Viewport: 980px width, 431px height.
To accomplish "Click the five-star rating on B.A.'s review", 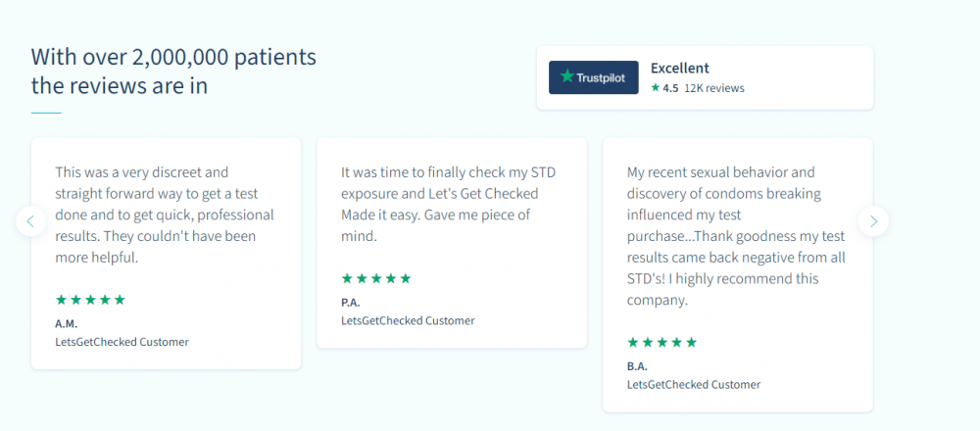I will click(x=662, y=342).
